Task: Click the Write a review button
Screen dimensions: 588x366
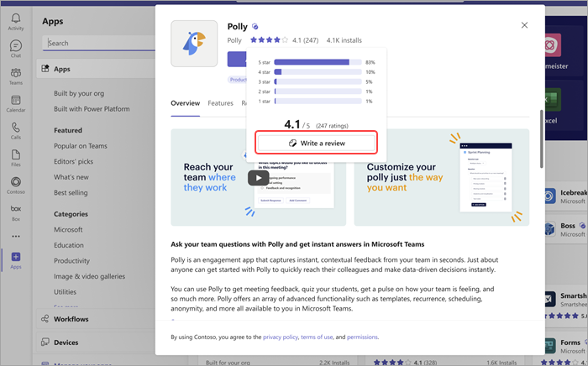Action: tap(316, 143)
